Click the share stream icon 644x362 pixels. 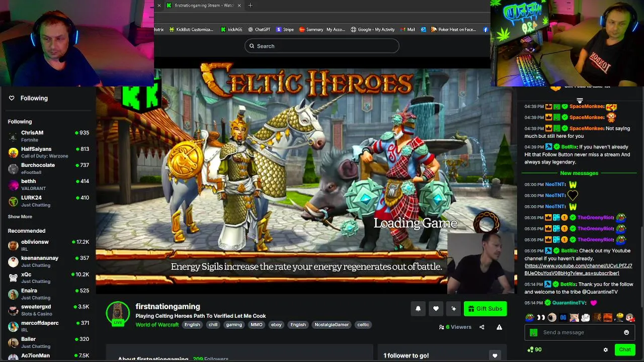(481, 327)
